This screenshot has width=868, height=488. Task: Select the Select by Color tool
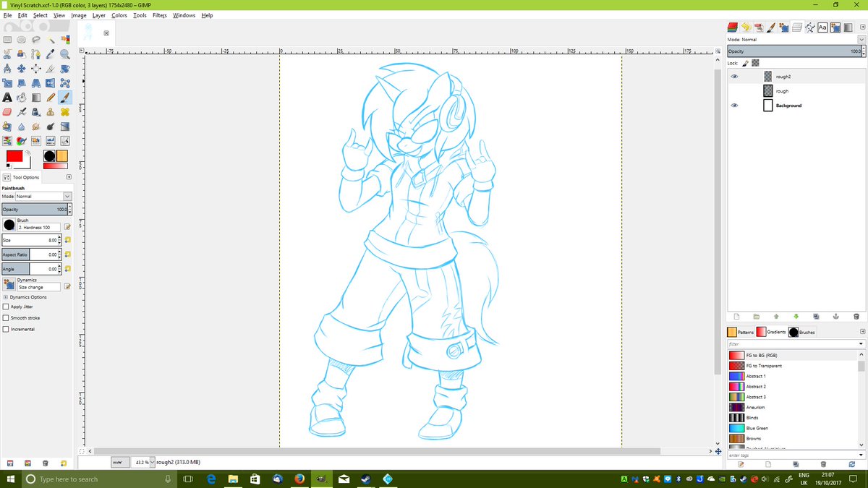coord(64,40)
